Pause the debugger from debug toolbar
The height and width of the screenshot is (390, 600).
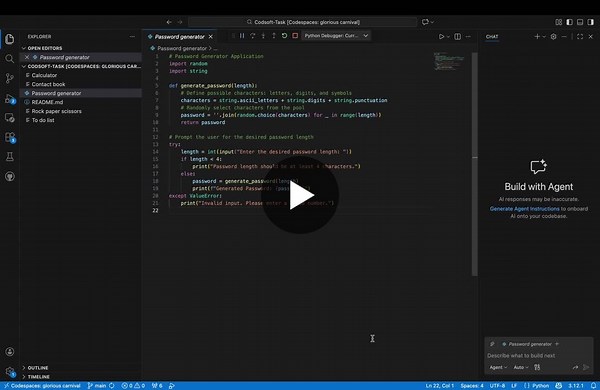[242, 36]
